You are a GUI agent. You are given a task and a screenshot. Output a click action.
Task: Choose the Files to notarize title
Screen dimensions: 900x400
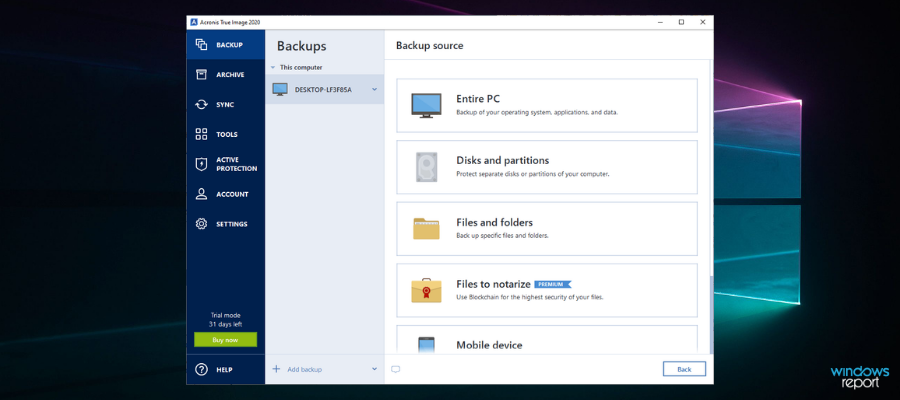[493, 284]
